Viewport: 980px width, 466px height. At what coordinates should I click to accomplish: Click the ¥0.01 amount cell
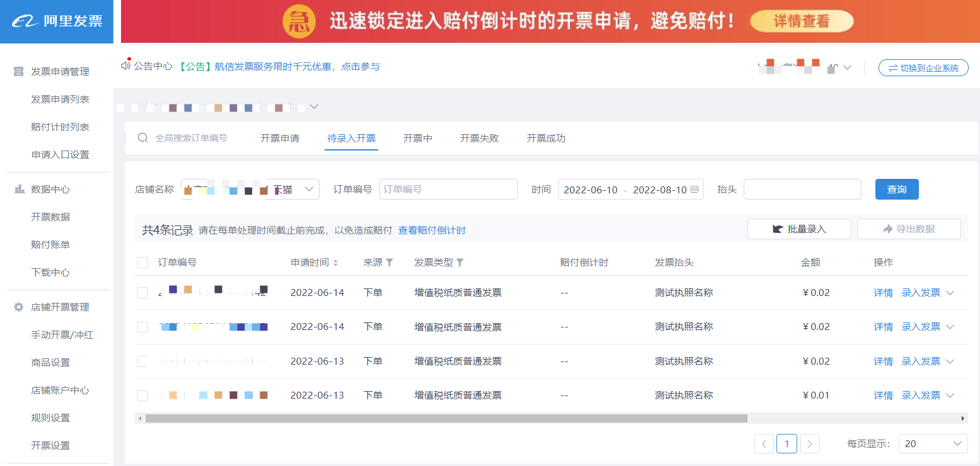coord(816,395)
